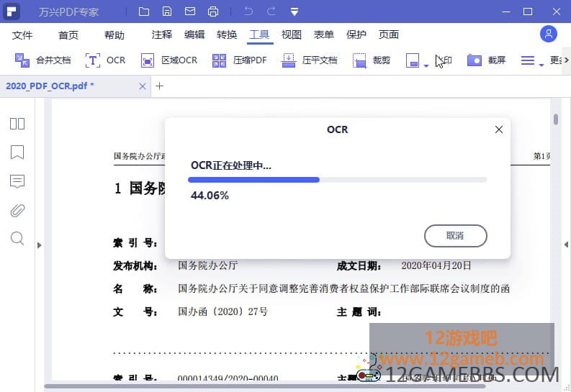The height and width of the screenshot is (392, 571).
Task: Click the Undo arrow icon
Action: coord(248,12)
